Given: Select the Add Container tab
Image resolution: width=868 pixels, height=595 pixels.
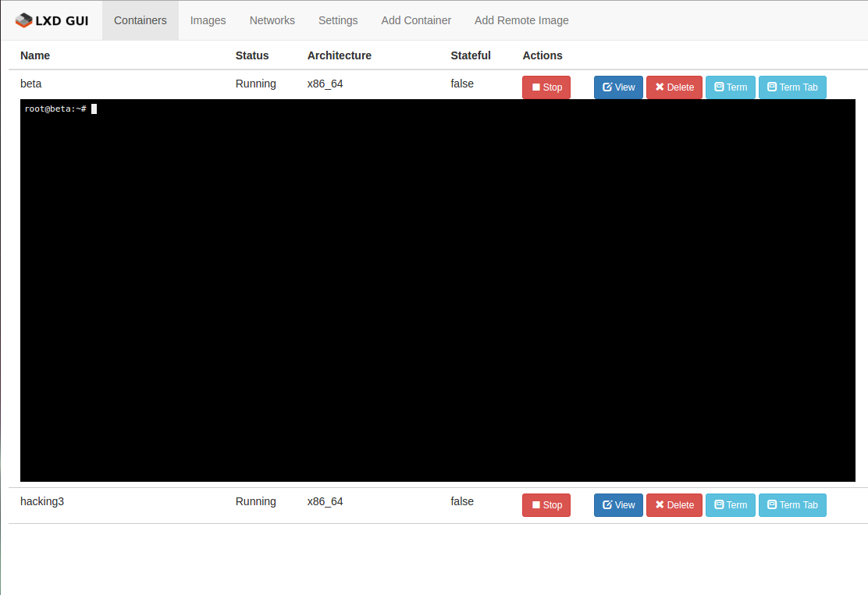Looking at the screenshot, I should coord(416,20).
